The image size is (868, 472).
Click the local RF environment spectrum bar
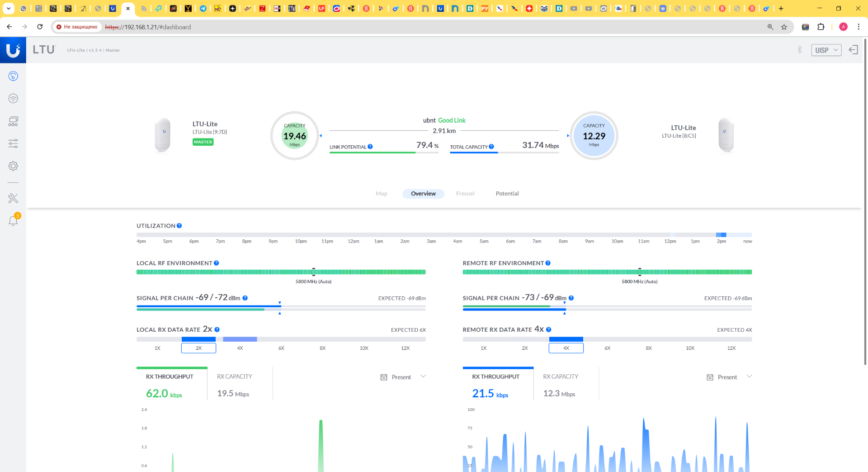tap(281, 272)
